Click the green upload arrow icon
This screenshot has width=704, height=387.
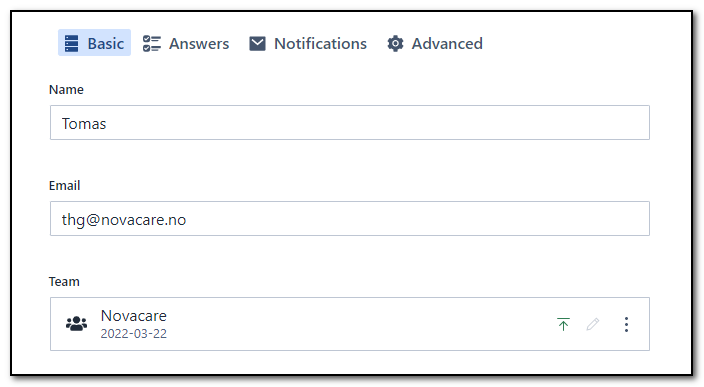pyautogui.click(x=563, y=324)
